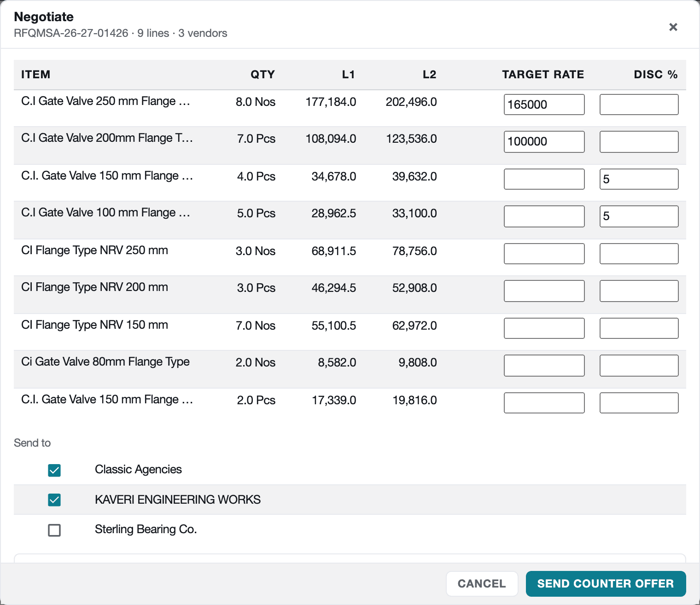Click vendor name 'Sterling Bearing Co.'
The image size is (700, 605).
146,529
